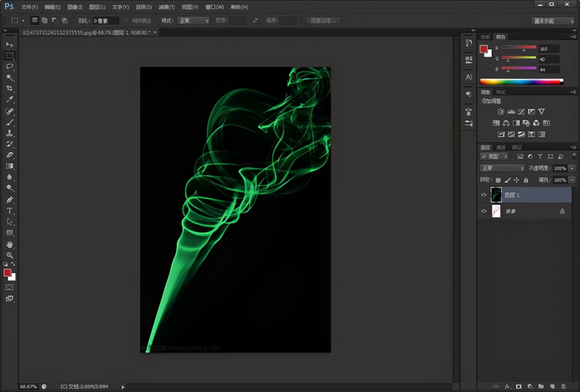Select the Horizontal Type tool
The width and height of the screenshot is (580, 392).
tap(9, 211)
